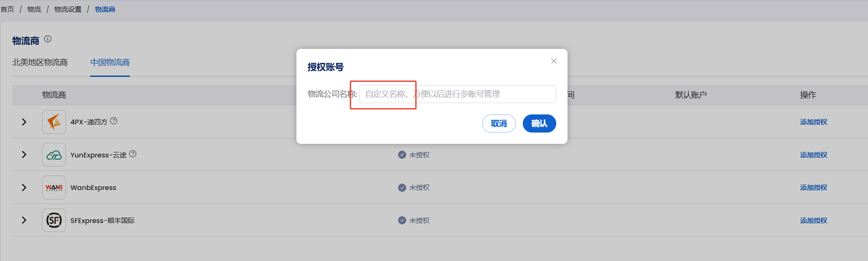Click the SF Express logo icon

[54, 221]
